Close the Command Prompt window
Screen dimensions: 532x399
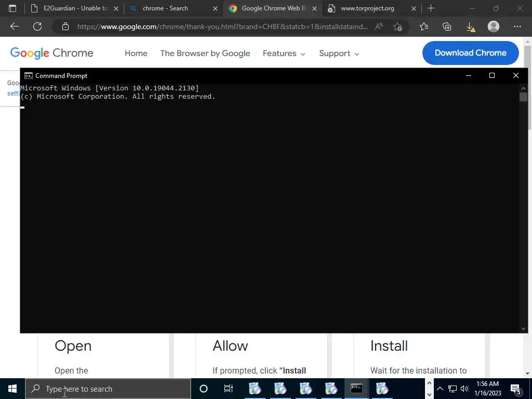[x=516, y=75]
